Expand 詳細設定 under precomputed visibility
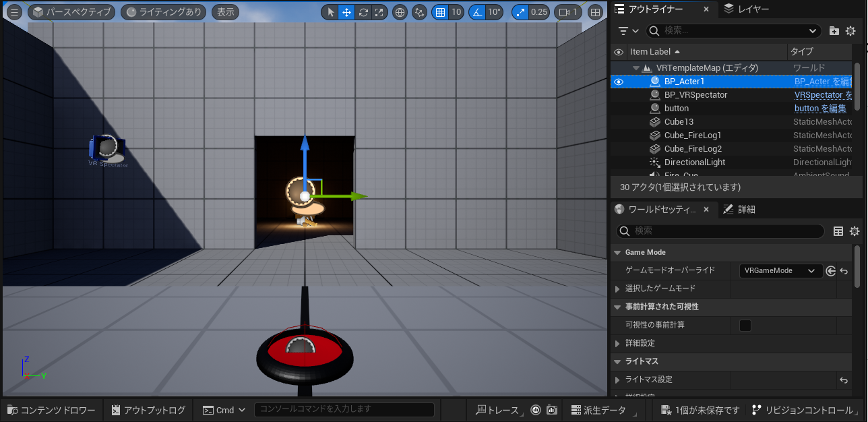 pyautogui.click(x=617, y=344)
